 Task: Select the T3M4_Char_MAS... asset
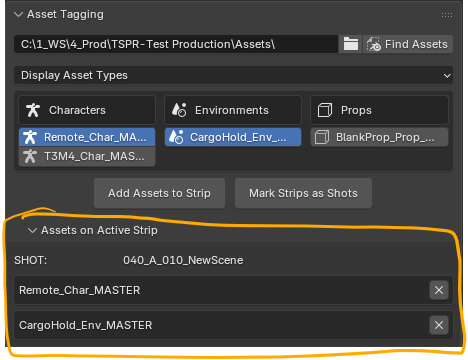pos(87,156)
